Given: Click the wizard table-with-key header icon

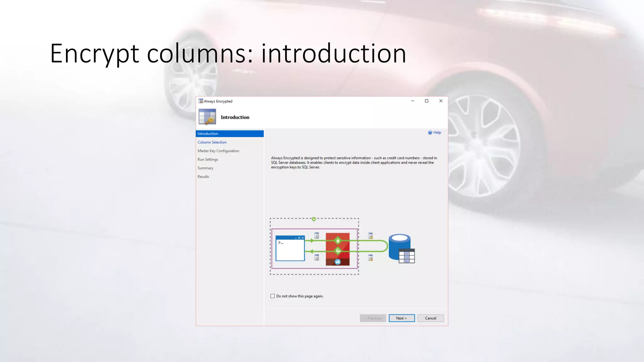Looking at the screenshot, I should click(x=207, y=117).
